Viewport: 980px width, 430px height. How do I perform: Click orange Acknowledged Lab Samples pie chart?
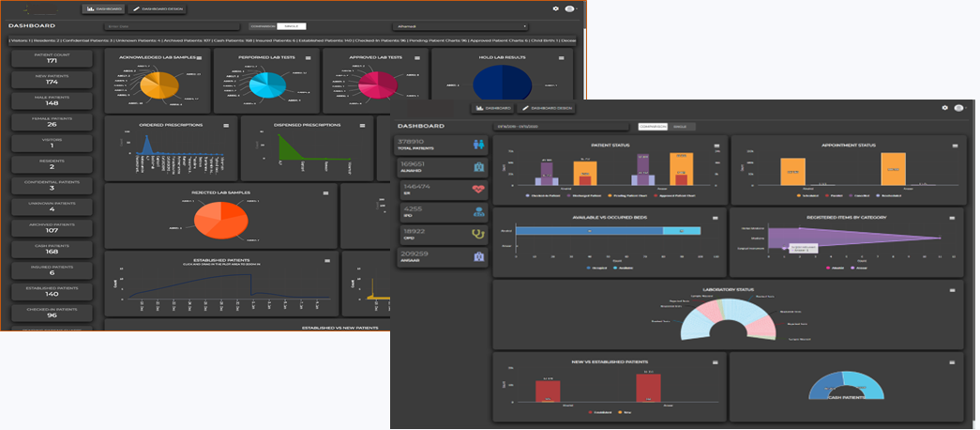(160, 85)
